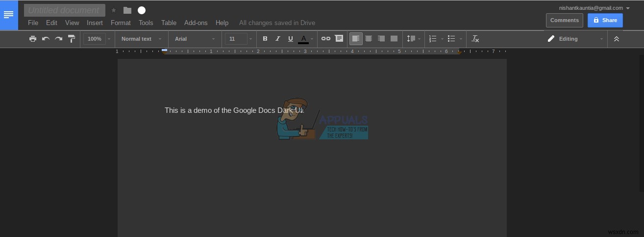Align text left
644x237 pixels.
point(356,39)
